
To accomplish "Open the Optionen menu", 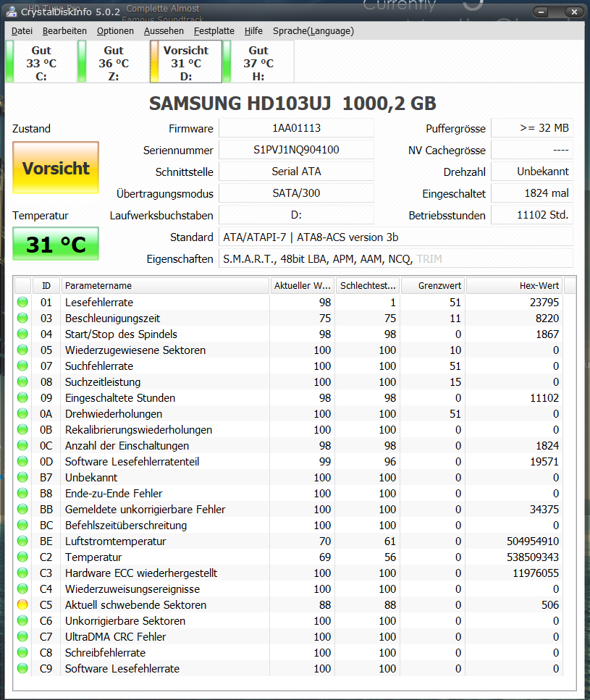I will tap(115, 31).
